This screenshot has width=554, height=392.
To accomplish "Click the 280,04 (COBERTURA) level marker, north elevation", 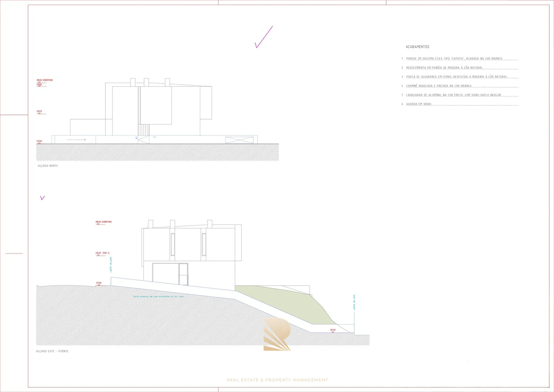I will (44, 80).
